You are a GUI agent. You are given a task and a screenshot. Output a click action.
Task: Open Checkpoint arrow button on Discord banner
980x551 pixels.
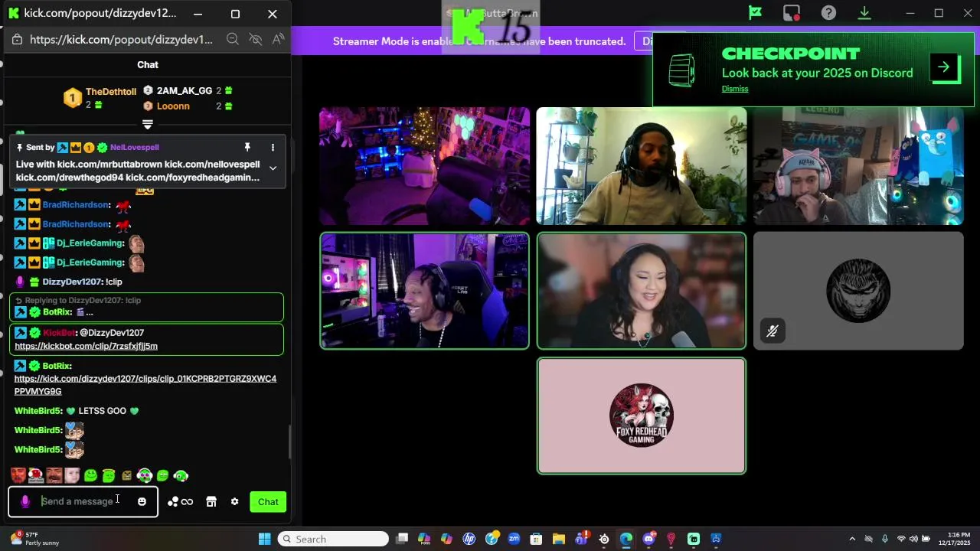coord(944,67)
